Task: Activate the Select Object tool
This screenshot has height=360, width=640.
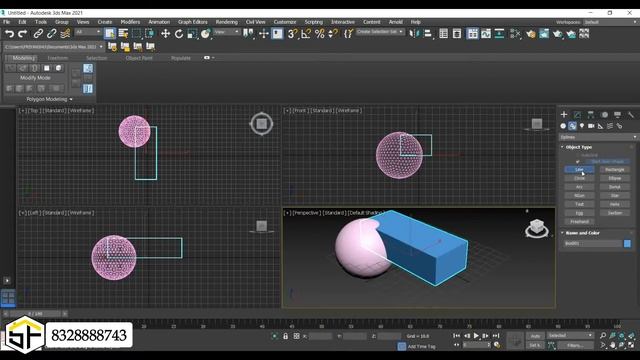Action: (110, 33)
